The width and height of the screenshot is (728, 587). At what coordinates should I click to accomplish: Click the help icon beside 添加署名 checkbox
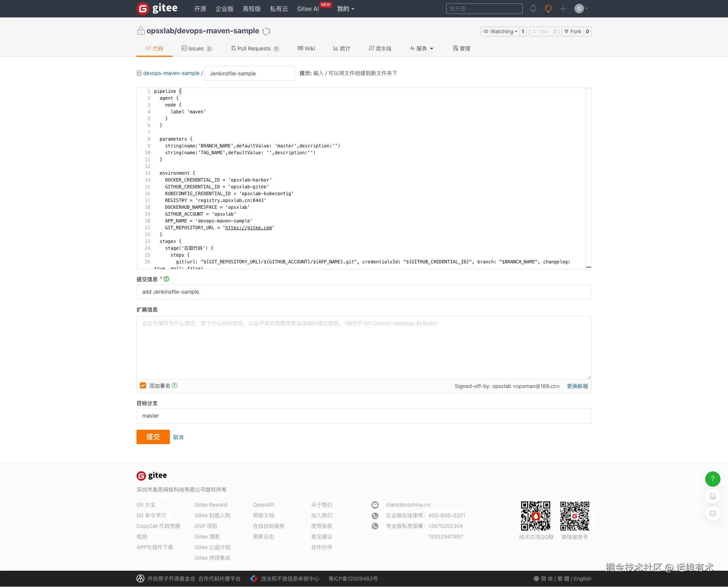pyautogui.click(x=175, y=385)
